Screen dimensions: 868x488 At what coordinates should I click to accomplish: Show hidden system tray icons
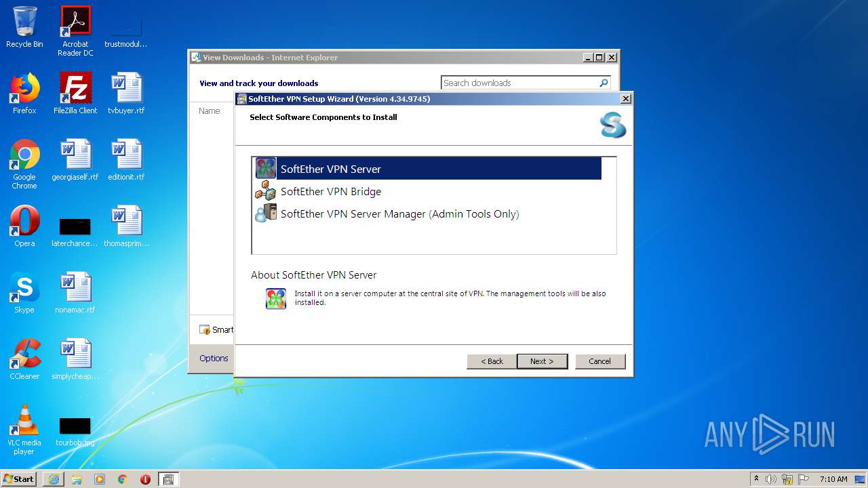point(756,479)
